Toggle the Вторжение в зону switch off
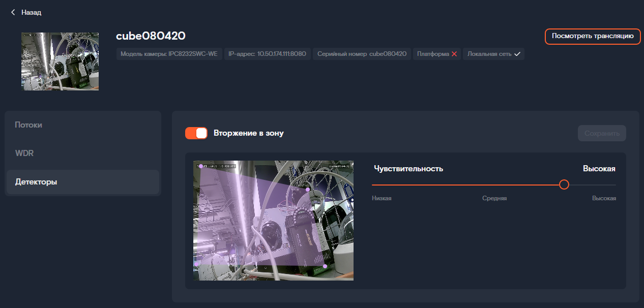 click(x=196, y=133)
